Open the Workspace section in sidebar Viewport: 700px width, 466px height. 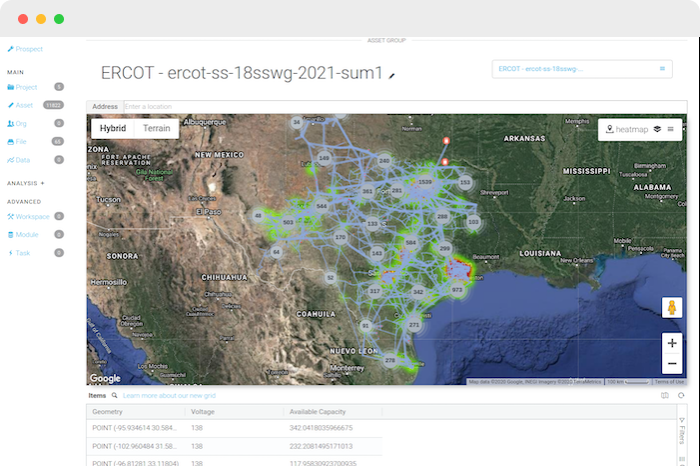tap(28, 216)
